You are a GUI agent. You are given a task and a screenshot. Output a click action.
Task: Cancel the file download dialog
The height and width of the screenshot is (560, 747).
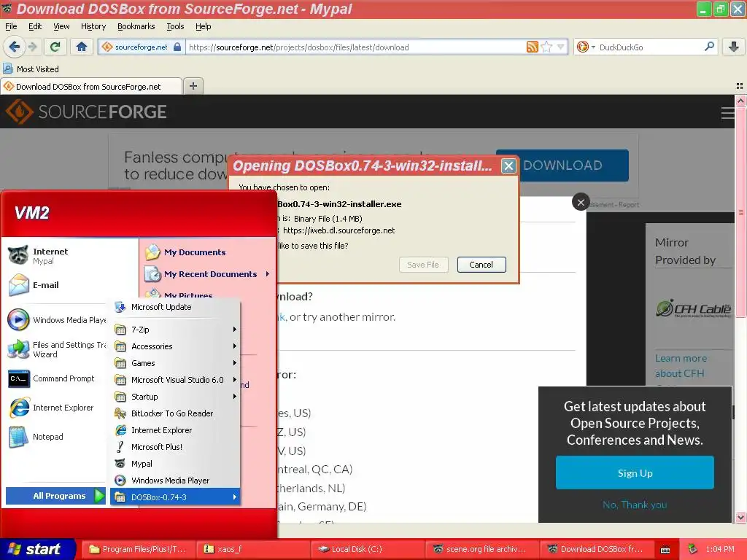click(x=481, y=265)
